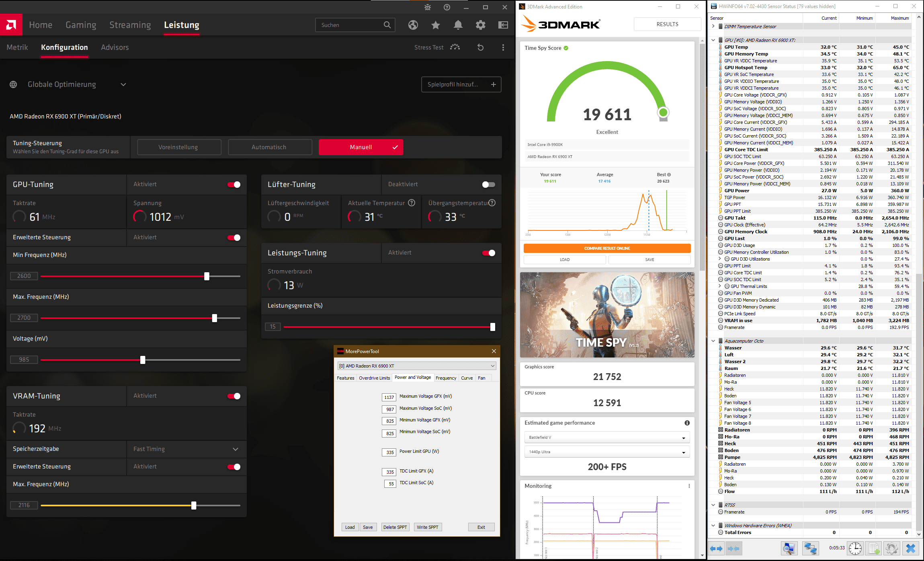924x561 pixels.
Task: Click COMPARE RESULT ONLINE in 3DMark
Action: (607, 248)
